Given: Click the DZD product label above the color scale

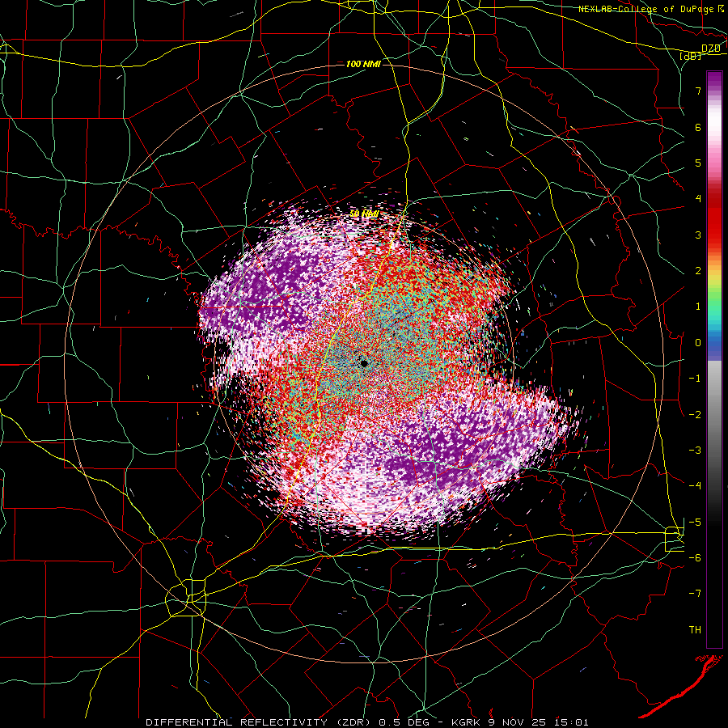Looking at the screenshot, I should tap(710, 49).
